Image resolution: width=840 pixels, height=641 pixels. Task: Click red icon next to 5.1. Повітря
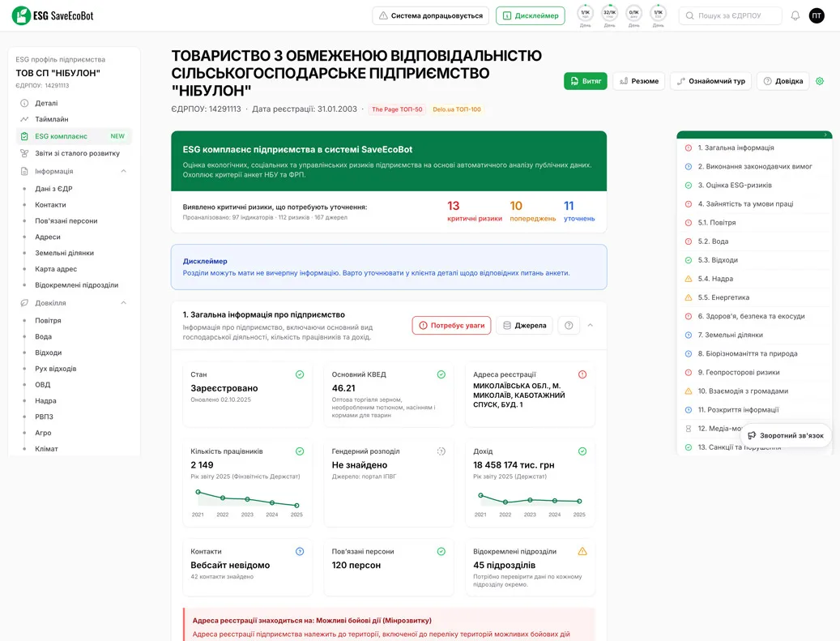[x=689, y=222]
